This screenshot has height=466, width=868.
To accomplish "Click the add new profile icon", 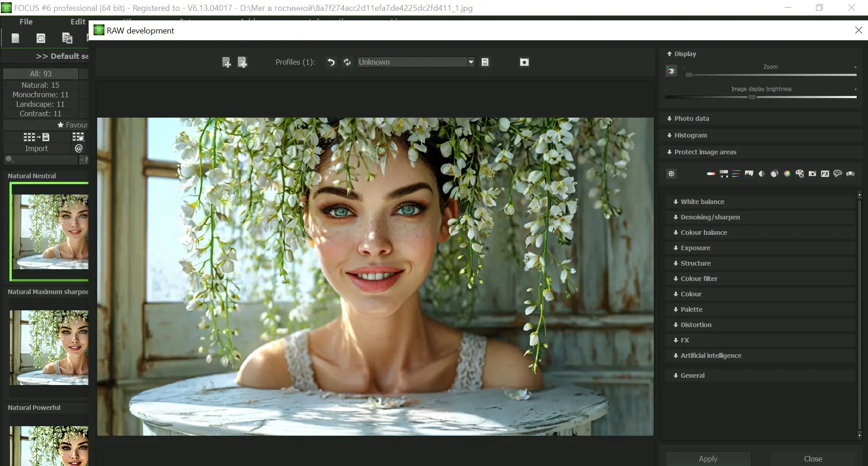I will point(226,62).
